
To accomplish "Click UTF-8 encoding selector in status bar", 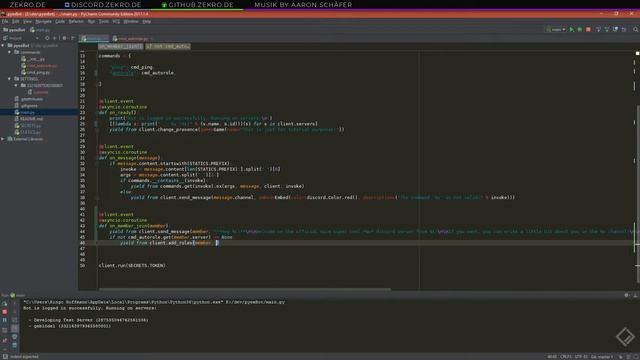I will tap(581, 357).
